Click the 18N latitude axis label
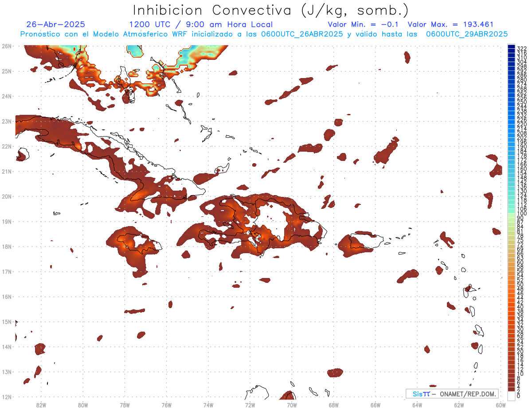 coord(7,247)
